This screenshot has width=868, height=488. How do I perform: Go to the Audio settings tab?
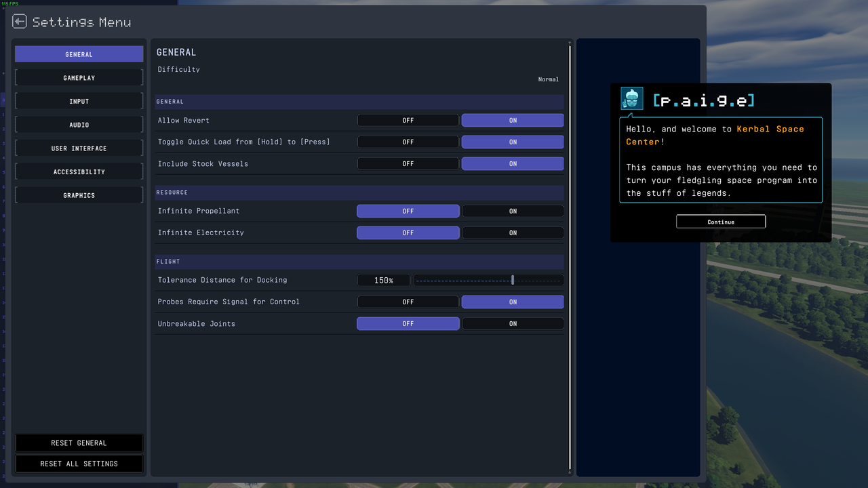[x=79, y=125]
